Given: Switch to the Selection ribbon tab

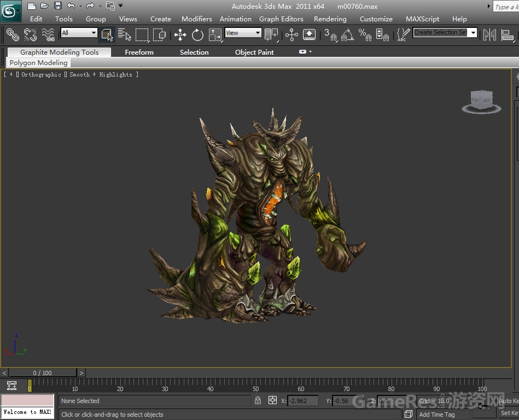Looking at the screenshot, I should pyautogui.click(x=194, y=52).
